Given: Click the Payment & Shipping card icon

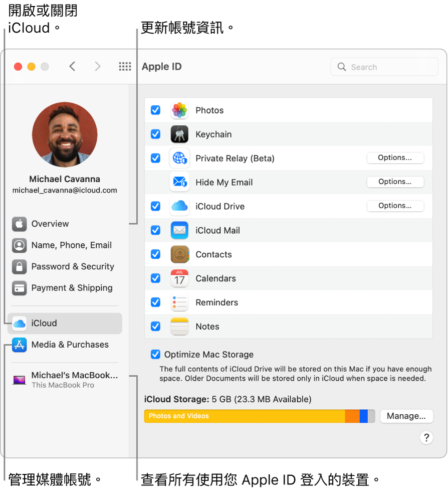Looking at the screenshot, I should point(20,288).
